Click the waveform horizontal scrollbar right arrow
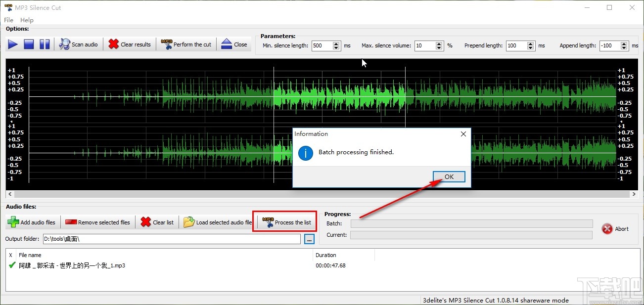 [634, 195]
